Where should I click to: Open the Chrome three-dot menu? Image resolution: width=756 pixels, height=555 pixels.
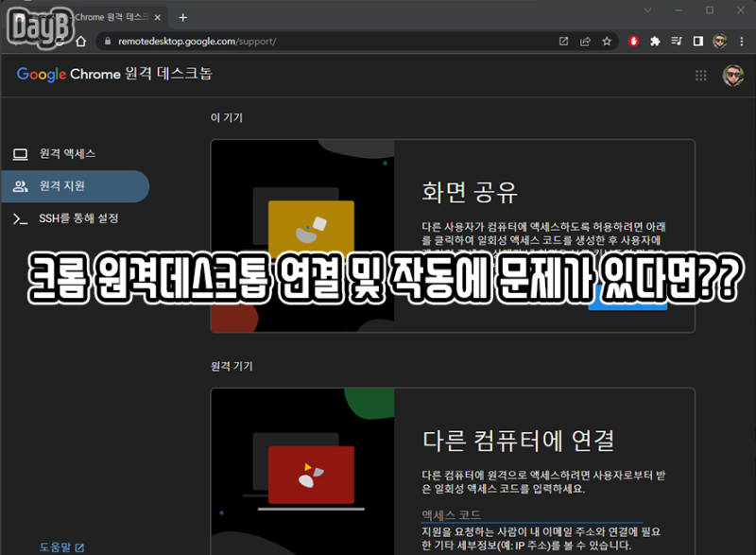[x=742, y=42]
